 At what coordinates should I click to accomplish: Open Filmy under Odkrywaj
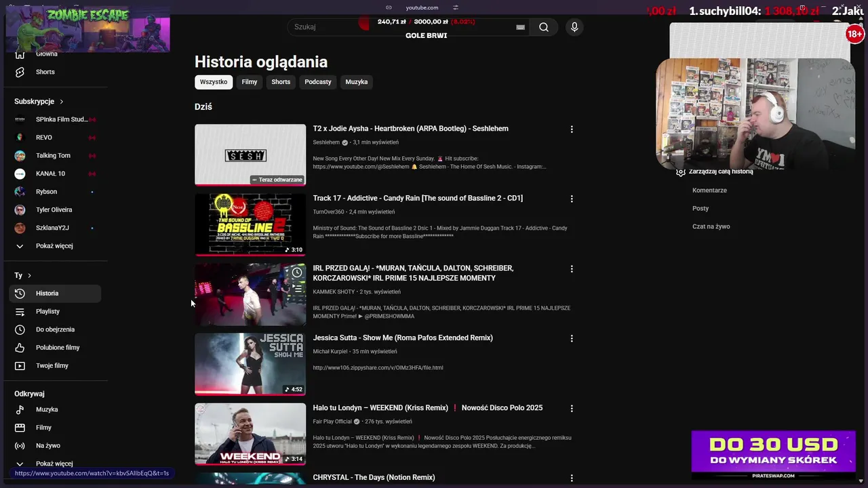(x=55, y=428)
